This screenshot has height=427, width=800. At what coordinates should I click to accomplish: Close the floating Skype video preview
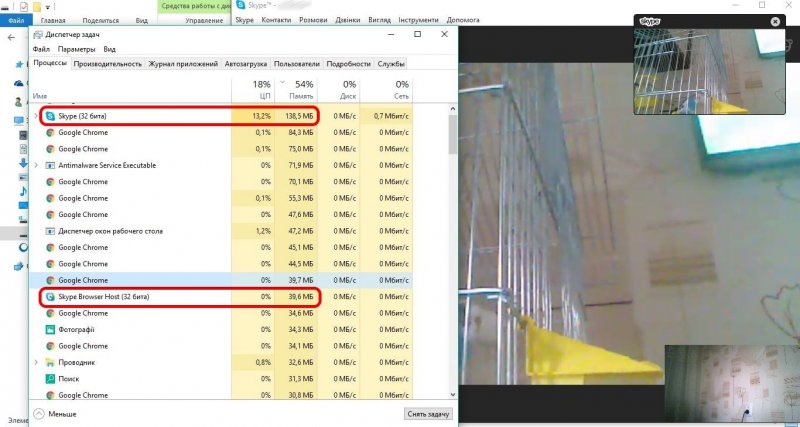click(775, 21)
